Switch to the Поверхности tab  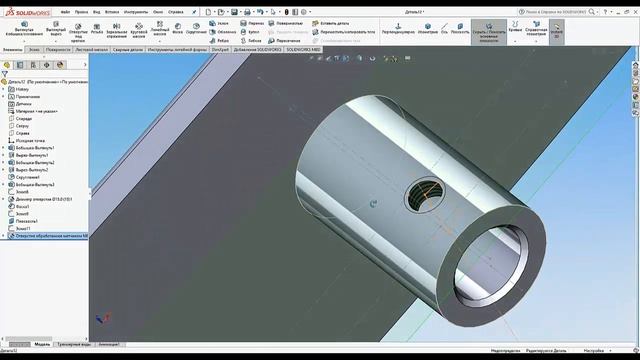pyautogui.click(x=58, y=49)
